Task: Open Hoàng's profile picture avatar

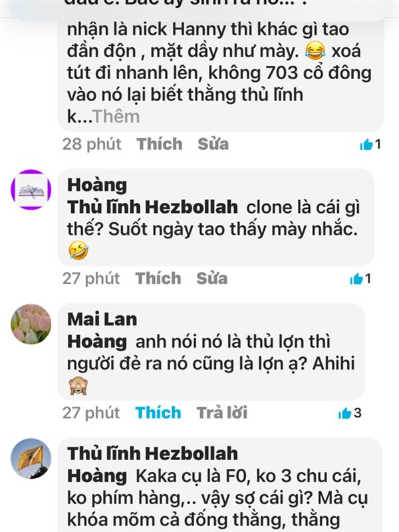Action: pos(31,190)
